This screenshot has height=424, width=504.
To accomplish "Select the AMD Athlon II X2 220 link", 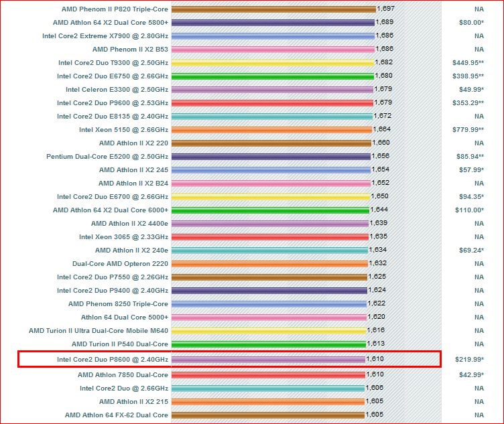I will pos(134,143).
